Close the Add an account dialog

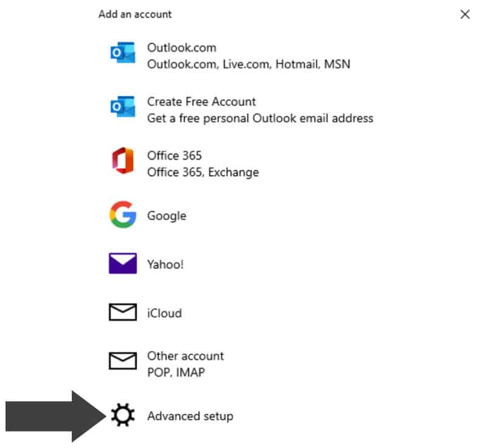465,14
